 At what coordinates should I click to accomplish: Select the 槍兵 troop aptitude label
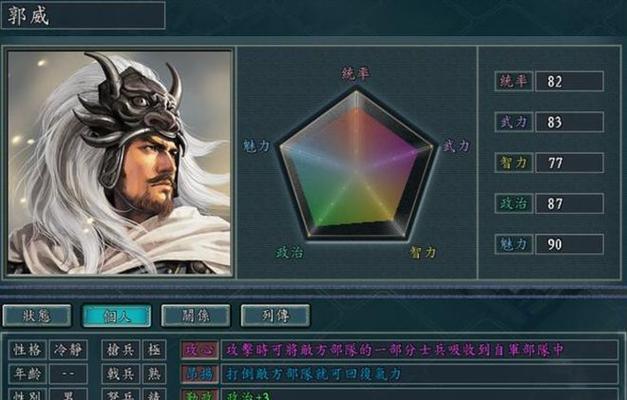tap(120, 350)
